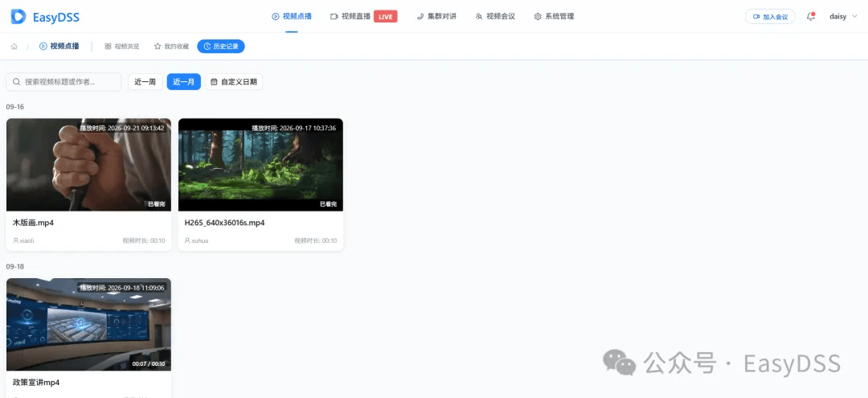Screen dimensions: 868x398
Task: Click the 加入会议 button
Action: [771, 17]
